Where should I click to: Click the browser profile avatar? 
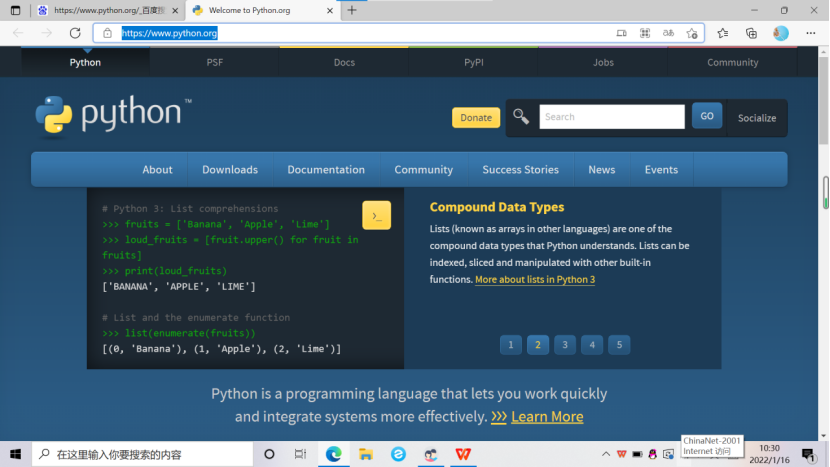tap(781, 33)
